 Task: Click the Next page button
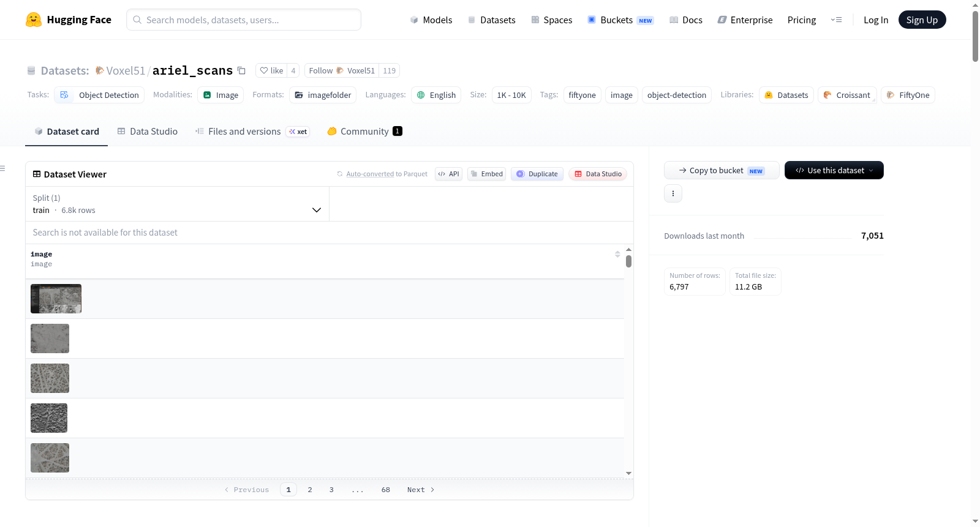pyautogui.click(x=421, y=490)
